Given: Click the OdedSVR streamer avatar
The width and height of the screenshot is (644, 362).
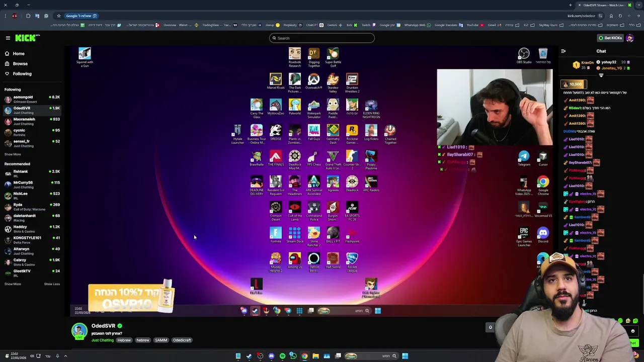Looking at the screenshot, I should point(79,330).
